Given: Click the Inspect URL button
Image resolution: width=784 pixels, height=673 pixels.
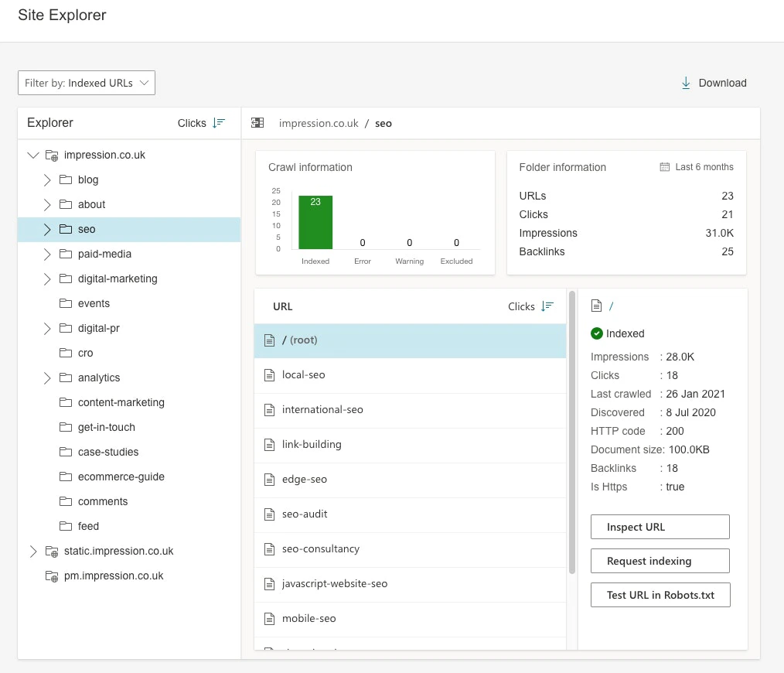Looking at the screenshot, I should pyautogui.click(x=660, y=527).
